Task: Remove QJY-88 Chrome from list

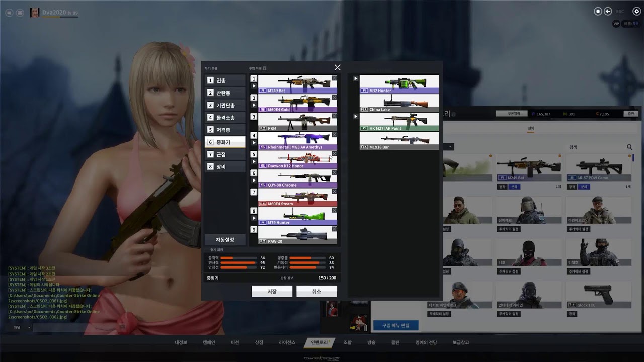Action: pyautogui.click(x=334, y=172)
